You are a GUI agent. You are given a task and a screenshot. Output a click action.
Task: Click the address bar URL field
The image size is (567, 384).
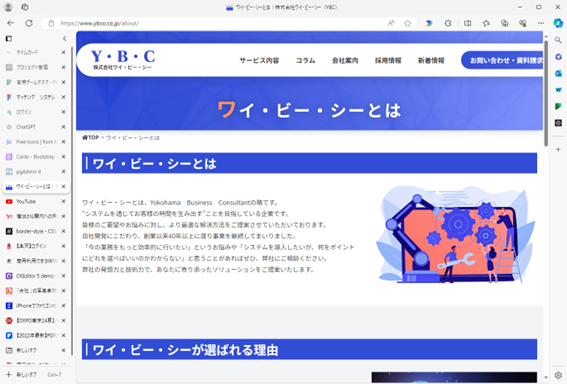point(217,23)
